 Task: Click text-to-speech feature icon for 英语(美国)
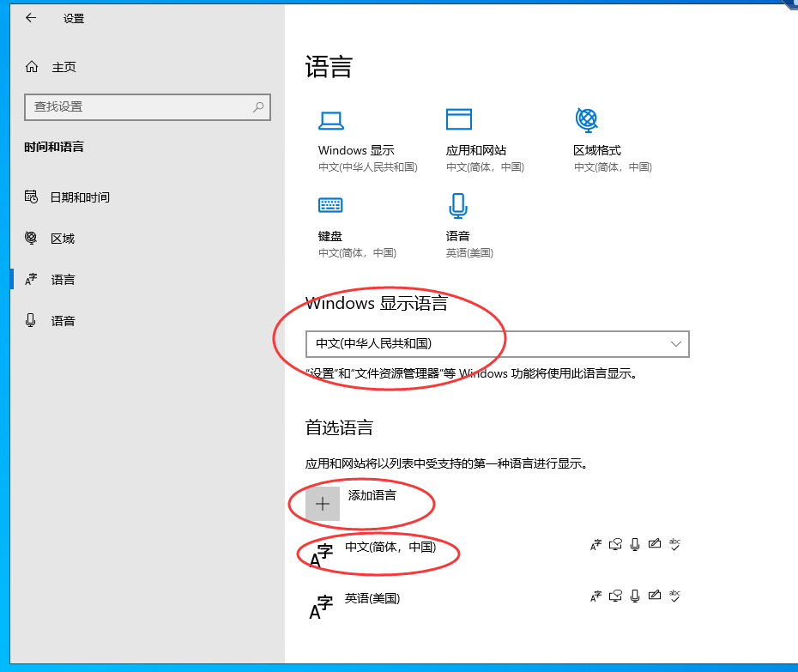(x=615, y=596)
